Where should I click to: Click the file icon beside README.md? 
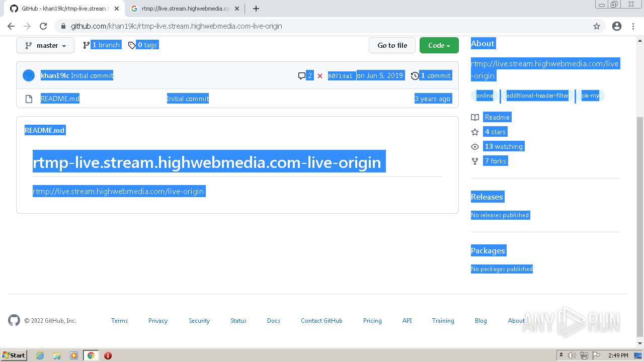(x=29, y=99)
